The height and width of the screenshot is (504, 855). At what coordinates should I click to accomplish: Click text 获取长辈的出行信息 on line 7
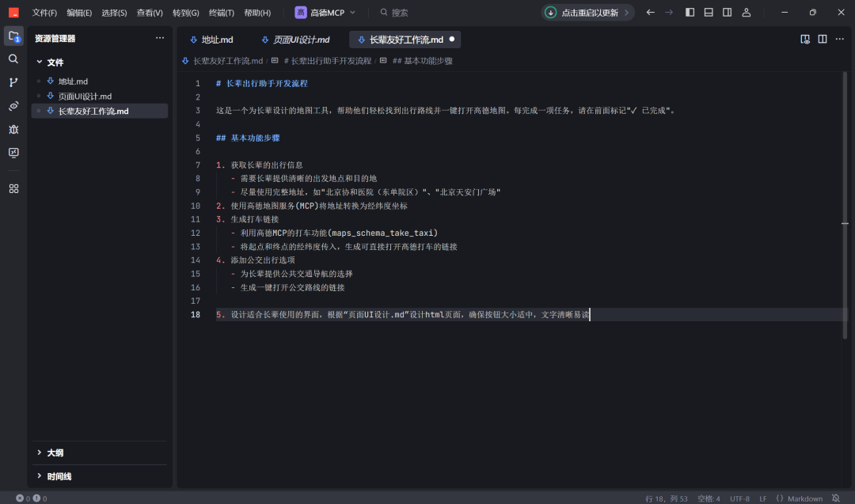tap(267, 165)
